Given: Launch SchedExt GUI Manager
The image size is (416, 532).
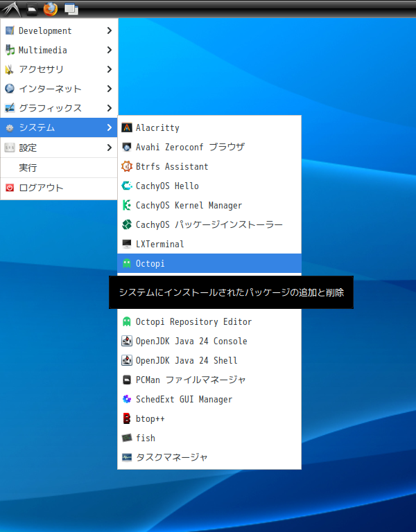Looking at the screenshot, I should click(209, 399).
